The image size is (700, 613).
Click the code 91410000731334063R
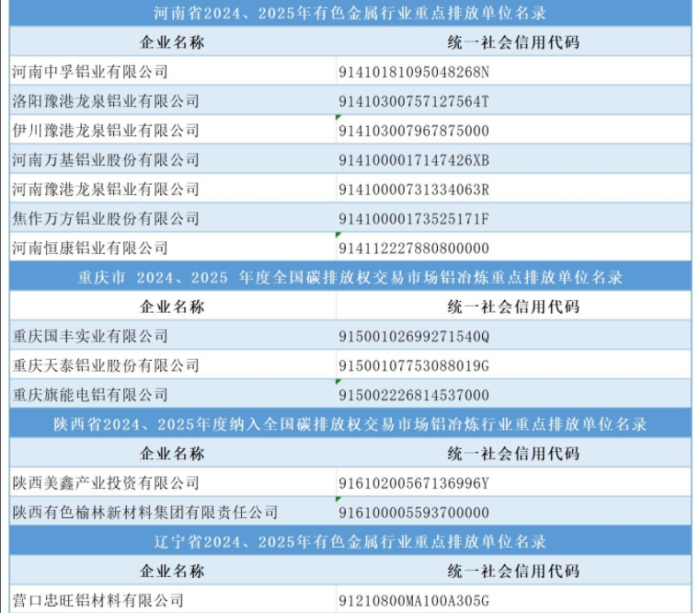(413, 190)
